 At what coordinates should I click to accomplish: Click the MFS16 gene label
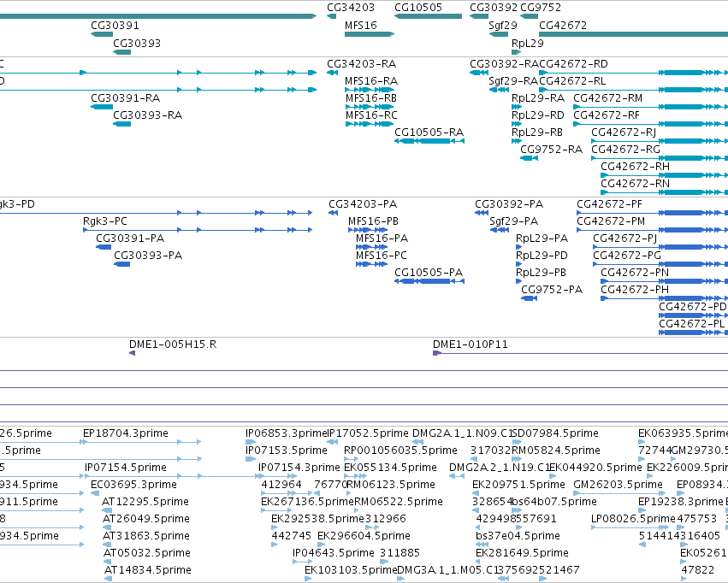coord(361,26)
